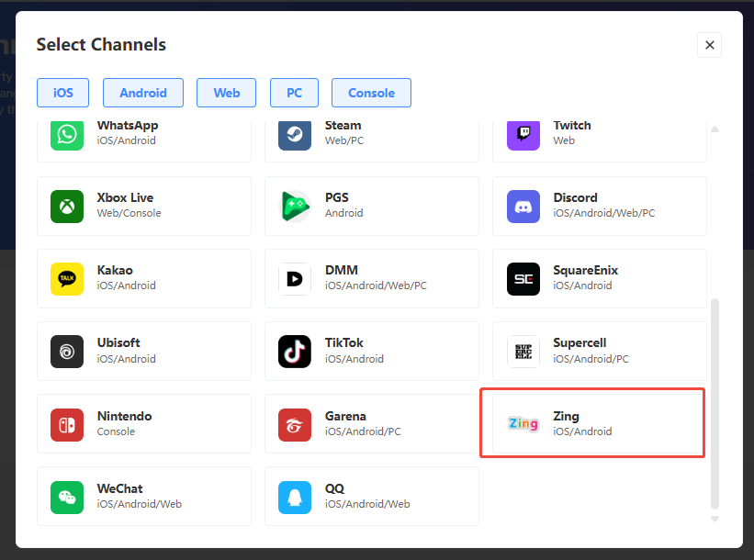The width and height of the screenshot is (754, 560).
Task: Toggle the PC platform filter
Action: coord(294,93)
